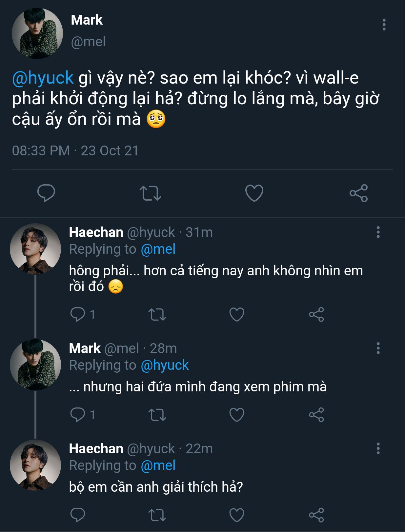Like Mark's 28m reply

coord(237,415)
